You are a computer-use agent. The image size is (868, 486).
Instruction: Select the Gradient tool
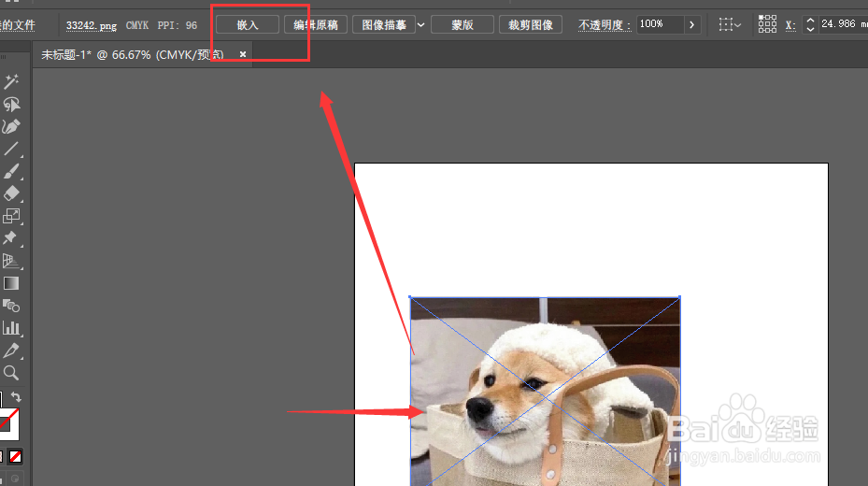[11, 283]
